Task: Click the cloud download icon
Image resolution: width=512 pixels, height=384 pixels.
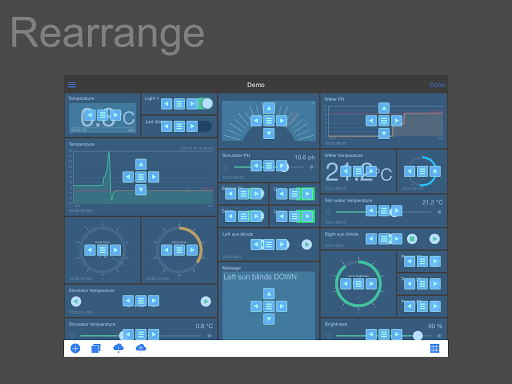Action: [118, 348]
